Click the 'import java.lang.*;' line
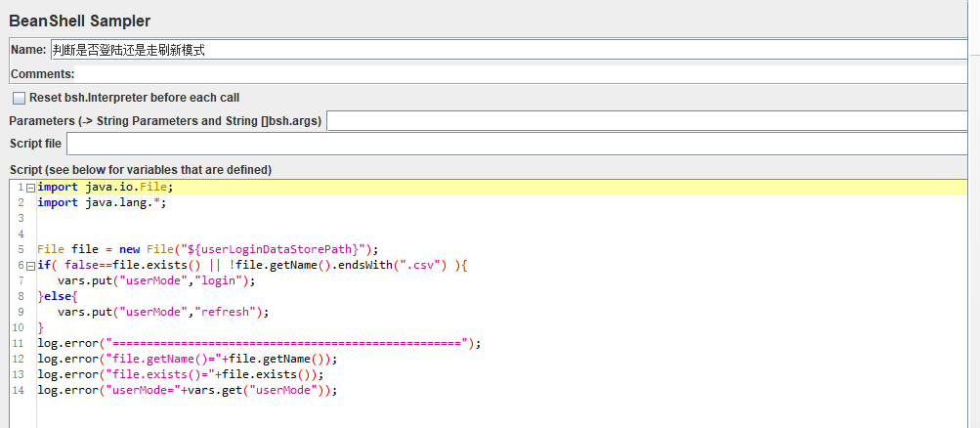This screenshot has height=428, width=980. point(102,202)
